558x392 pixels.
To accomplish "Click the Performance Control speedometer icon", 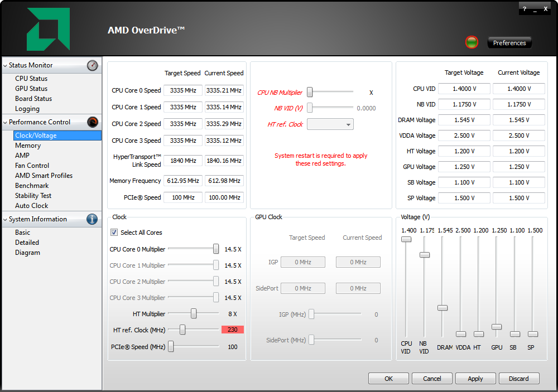I will pyautogui.click(x=92, y=122).
